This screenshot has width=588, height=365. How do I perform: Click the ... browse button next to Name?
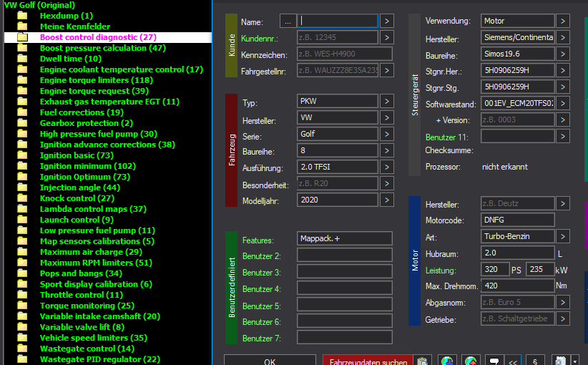pos(288,21)
